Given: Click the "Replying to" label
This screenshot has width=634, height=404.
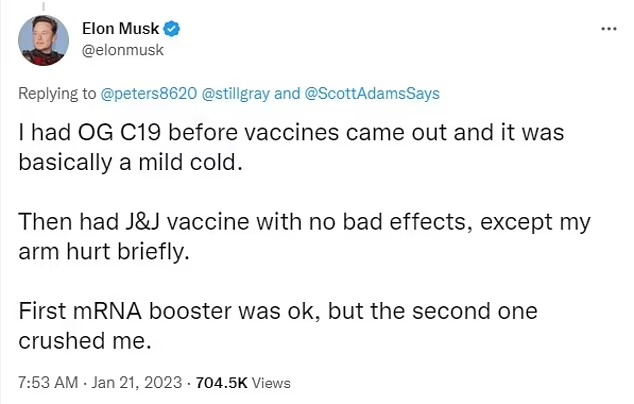Looking at the screenshot, I should click(x=59, y=94).
